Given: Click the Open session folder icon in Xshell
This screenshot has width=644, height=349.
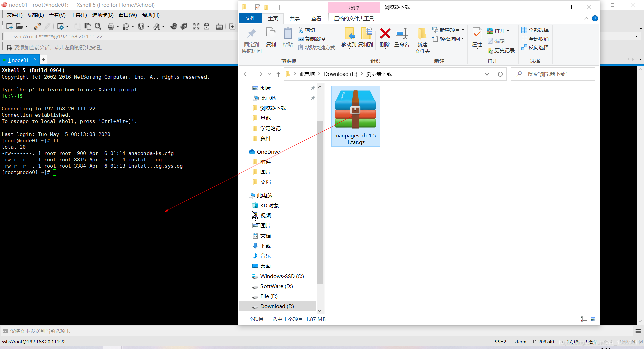Looking at the screenshot, I should click(x=20, y=26).
